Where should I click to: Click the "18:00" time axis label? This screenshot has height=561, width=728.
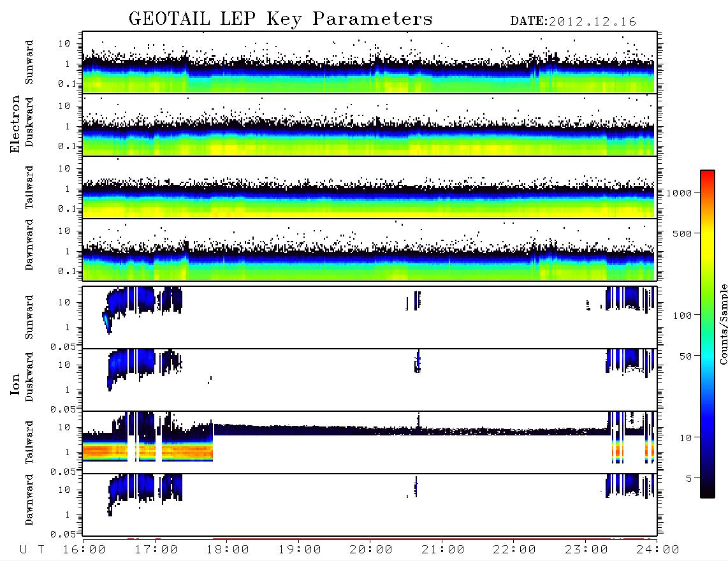pos(228,550)
